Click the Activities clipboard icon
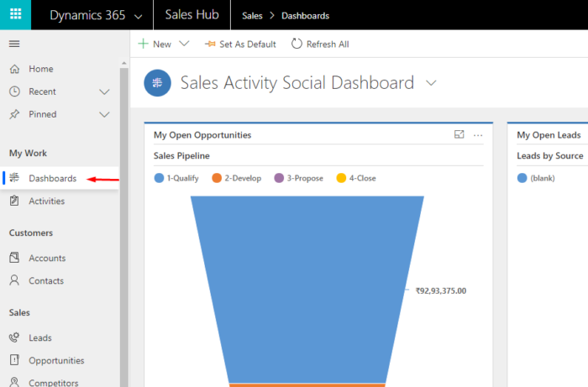The image size is (588, 387). [14, 201]
